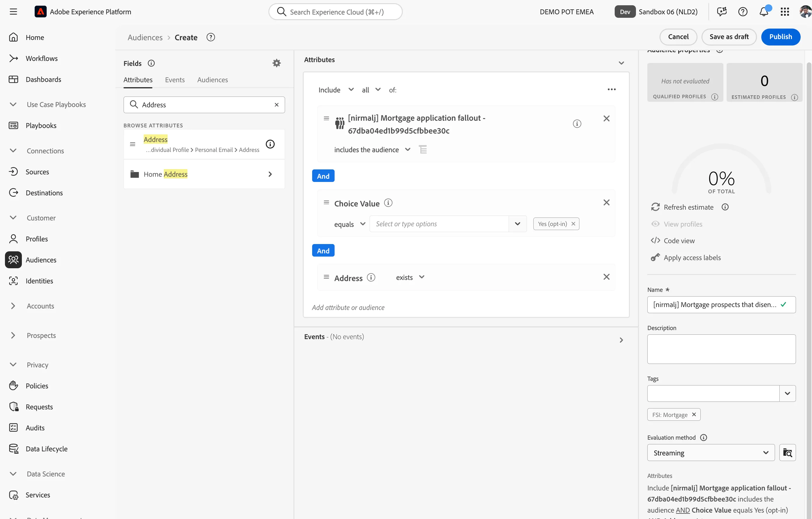Screen dimensions: 812x519
Task: Open the evaluation method browse icon
Action: pos(788,453)
